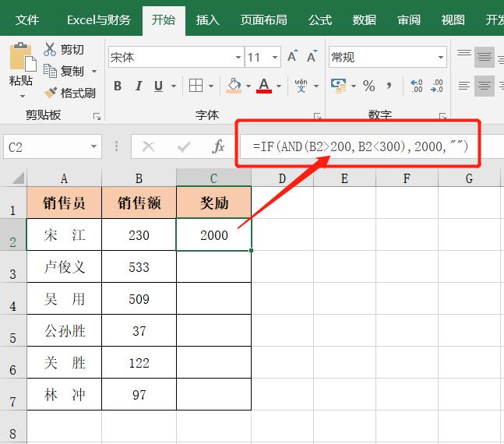Screen dimensions: 504x444
Task: Toggle bold formatting
Action: click(118, 86)
